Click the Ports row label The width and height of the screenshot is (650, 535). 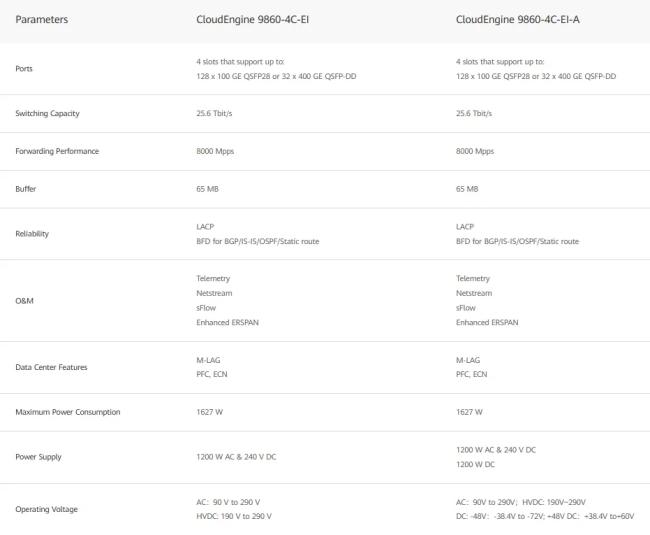(x=25, y=69)
